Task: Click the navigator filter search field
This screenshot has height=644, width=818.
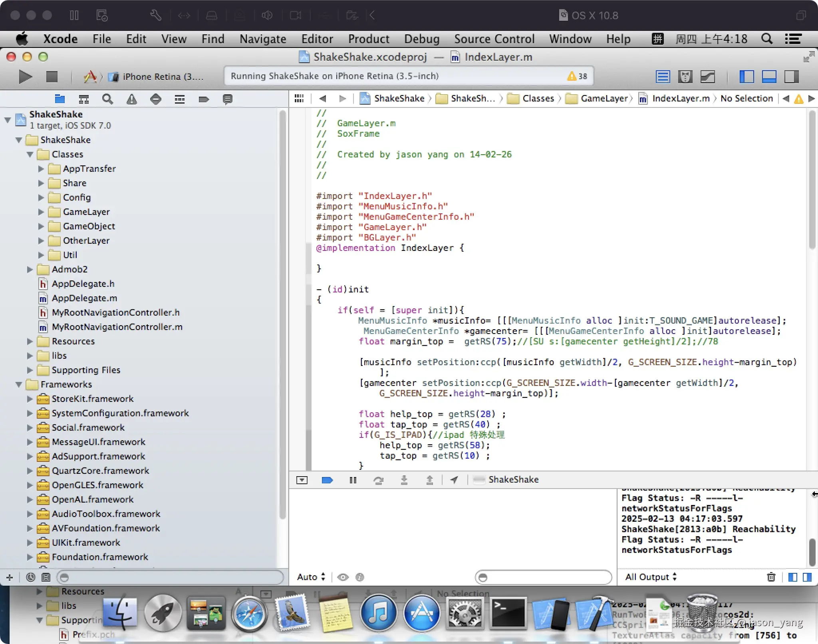Action: pos(171,577)
